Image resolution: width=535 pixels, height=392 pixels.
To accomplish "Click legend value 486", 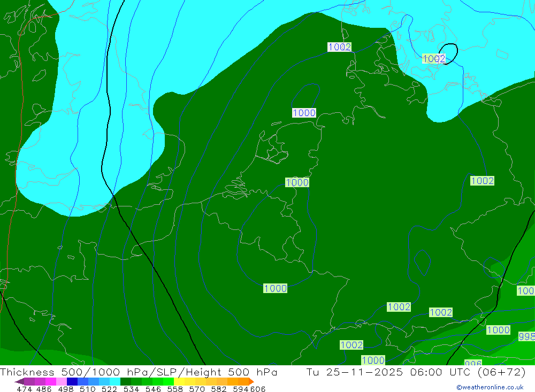I will 44,389.
